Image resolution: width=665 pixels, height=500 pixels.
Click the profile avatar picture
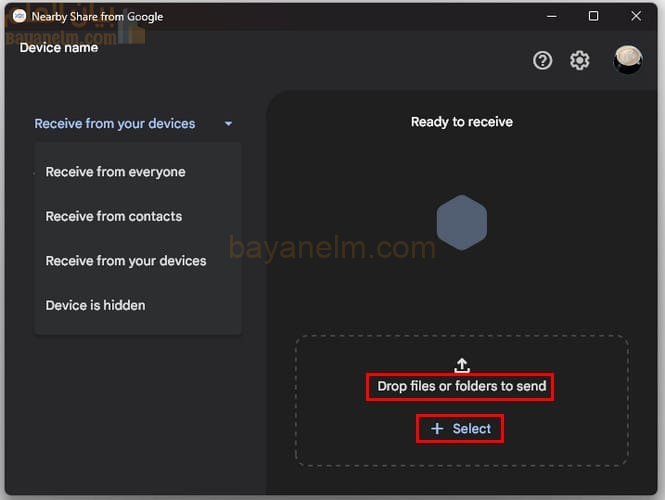tap(628, 60)
